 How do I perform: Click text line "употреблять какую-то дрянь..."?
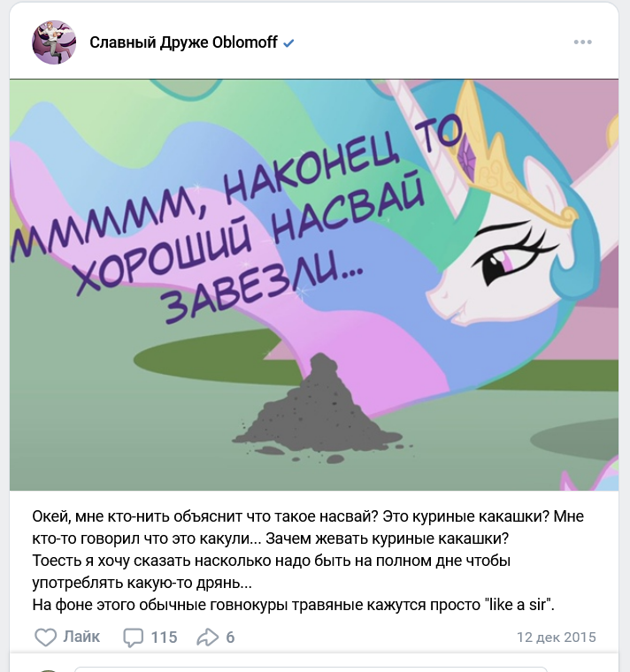[x=142, y=583]
